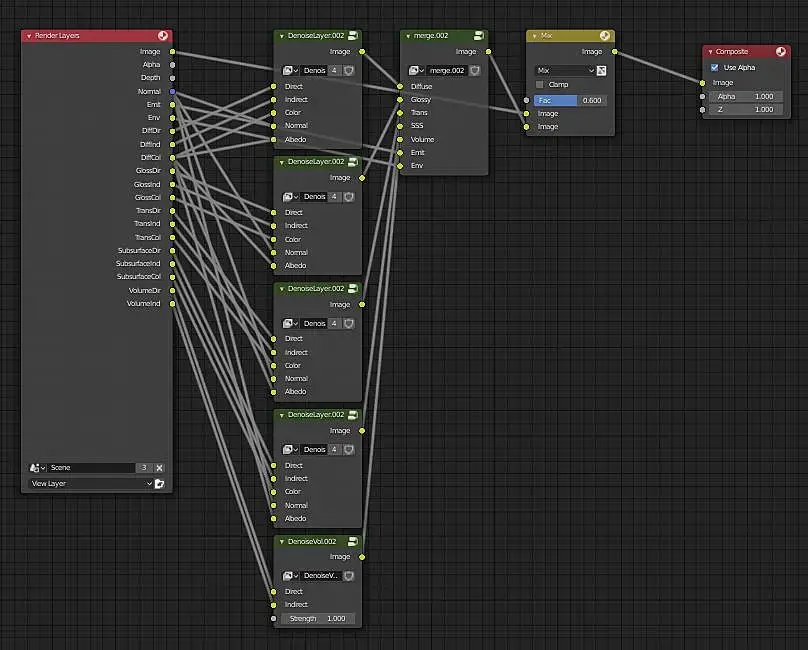808x650 pixels.
Task: Click the merge.002 node group icon in header
Action: (x=479, y=36)
